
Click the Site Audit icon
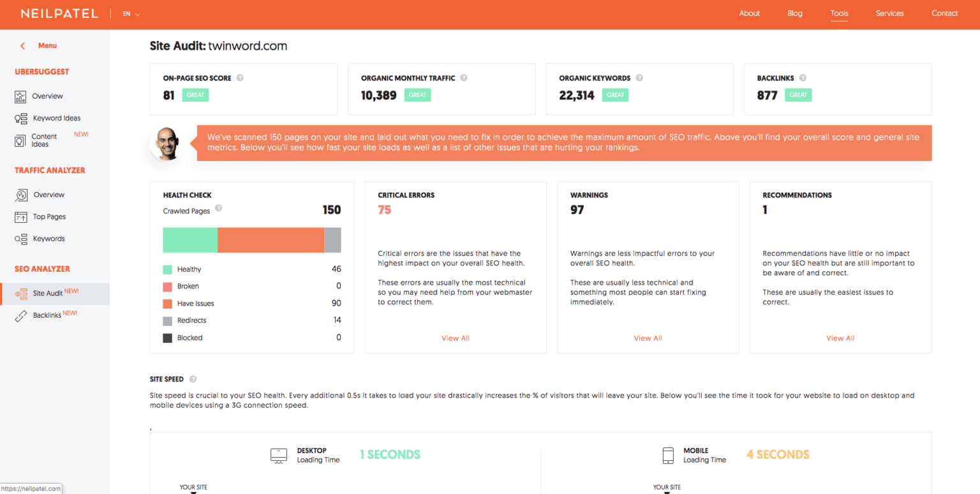[21, 294]
